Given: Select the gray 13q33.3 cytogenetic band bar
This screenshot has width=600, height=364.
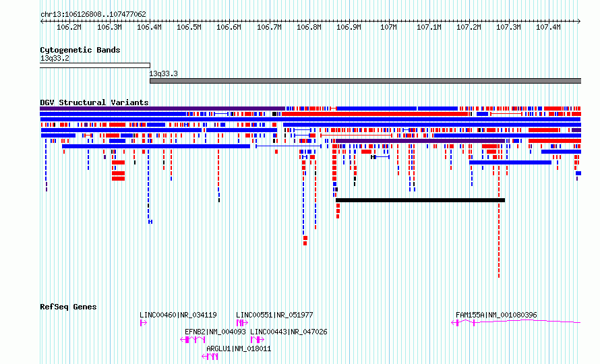Looking at the screenshot, I should pyautogui.click(x=365, y=81).
